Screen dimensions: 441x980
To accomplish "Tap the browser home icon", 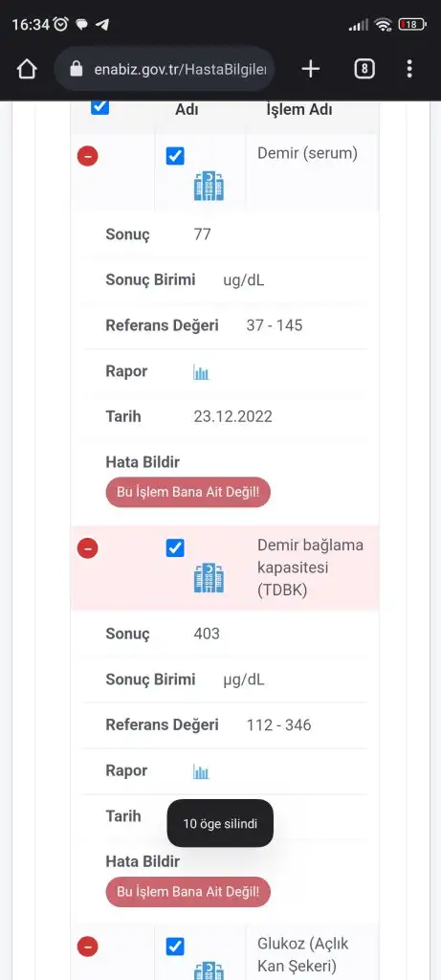I will [x=27, y=69].
